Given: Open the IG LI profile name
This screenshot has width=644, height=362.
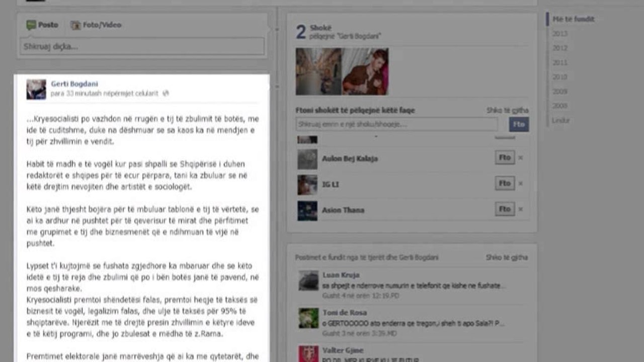Looking at the screenshot, I should pyautogui.click(x=330, y=185).
